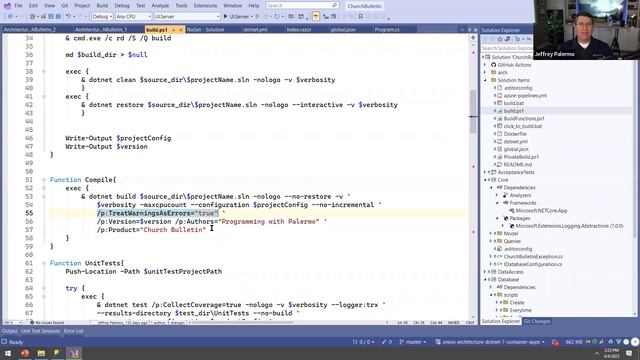The width and height of the screenshot is (640, 360).
Task: Expand the Create folder under scripts
Action: click(498, 302)
